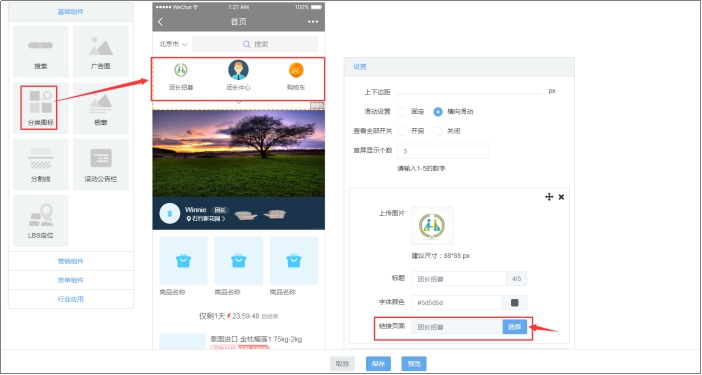Image resolution: width=702 pixels, height=375 pixels.
Task: Click Winnie's round avatar icon
Action: point(170,213)
